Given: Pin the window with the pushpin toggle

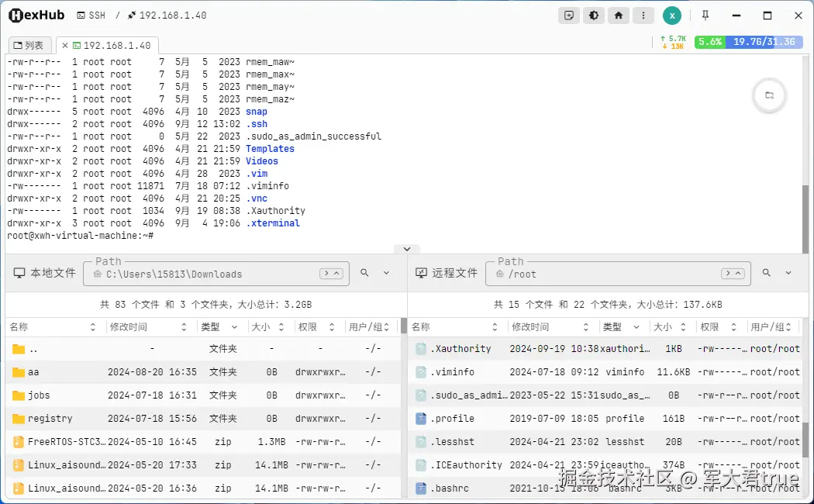Looking at the screenshot, I should point(707,15).
